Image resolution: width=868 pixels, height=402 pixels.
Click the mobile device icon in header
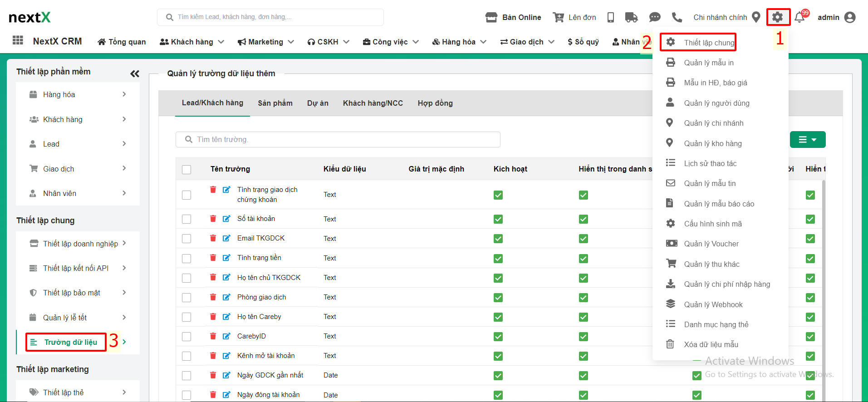(x=611, y=17)
